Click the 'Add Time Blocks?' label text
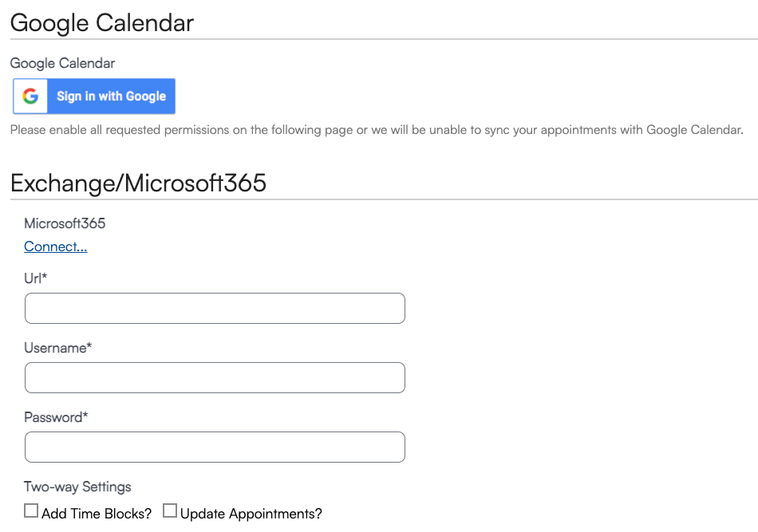Screen dimensions: 758x532 (x=97, y=514)
